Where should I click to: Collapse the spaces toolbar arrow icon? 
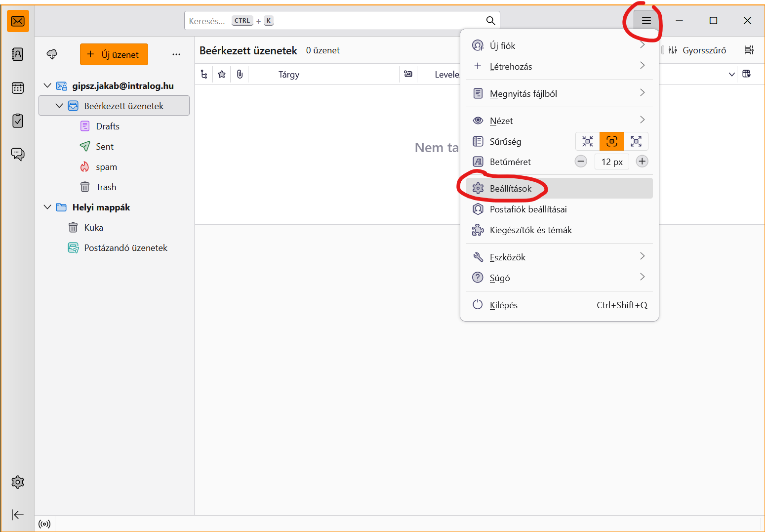[18, 515]
